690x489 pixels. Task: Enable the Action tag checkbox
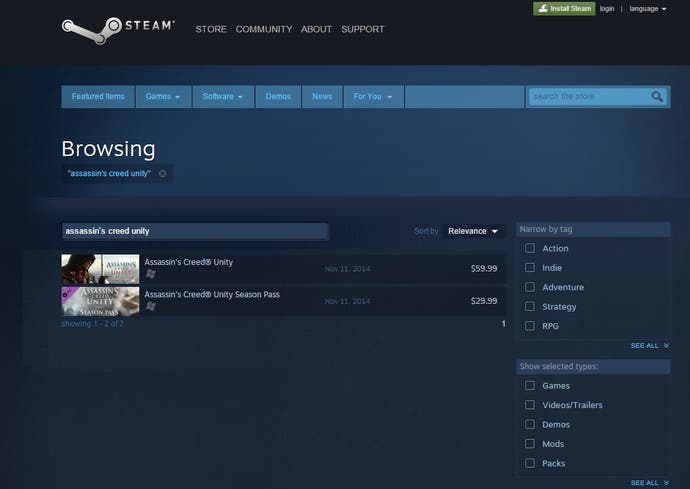coord(530,248)
